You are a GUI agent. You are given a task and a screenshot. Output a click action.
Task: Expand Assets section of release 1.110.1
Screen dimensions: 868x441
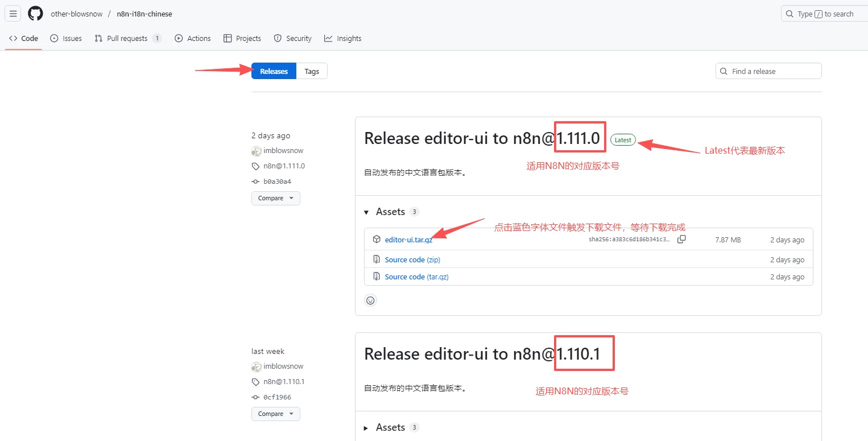pyautogui.click(x=366, y=428)
